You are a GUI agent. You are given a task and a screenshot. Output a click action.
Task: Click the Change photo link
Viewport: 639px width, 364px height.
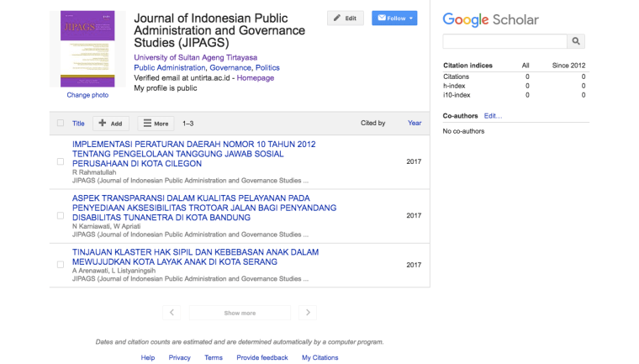pos(87,95)
